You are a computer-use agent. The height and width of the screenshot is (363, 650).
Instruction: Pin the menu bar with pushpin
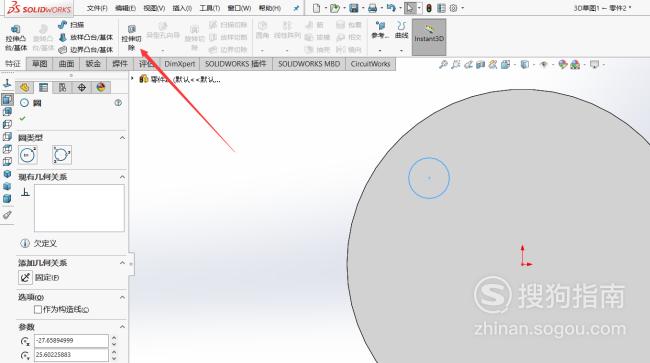click(x=296, y=8)
